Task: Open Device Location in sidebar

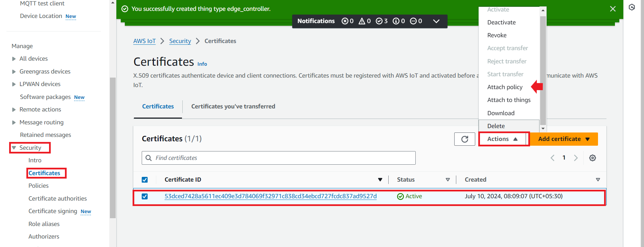Action: pos(41,16)
